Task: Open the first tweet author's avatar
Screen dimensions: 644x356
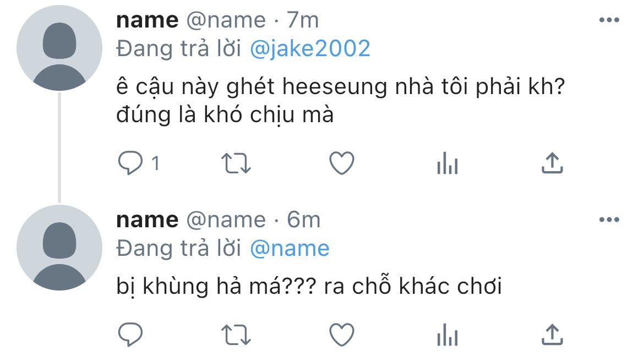Action: (x=59, y=48)
